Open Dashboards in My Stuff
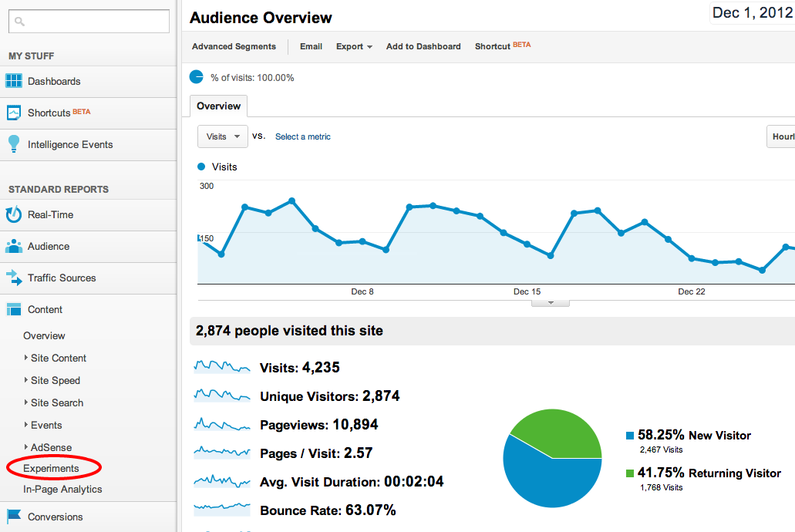 [88, 81]
